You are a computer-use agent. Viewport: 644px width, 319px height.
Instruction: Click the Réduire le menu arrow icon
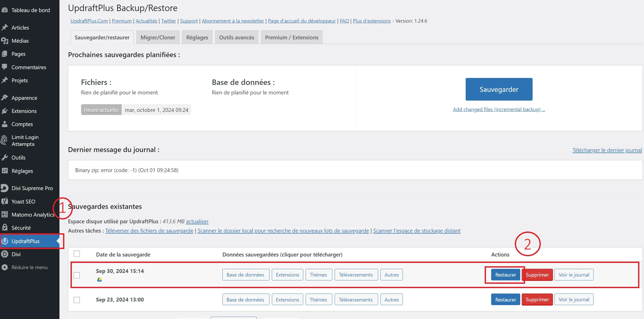click(x=4, y=267)
